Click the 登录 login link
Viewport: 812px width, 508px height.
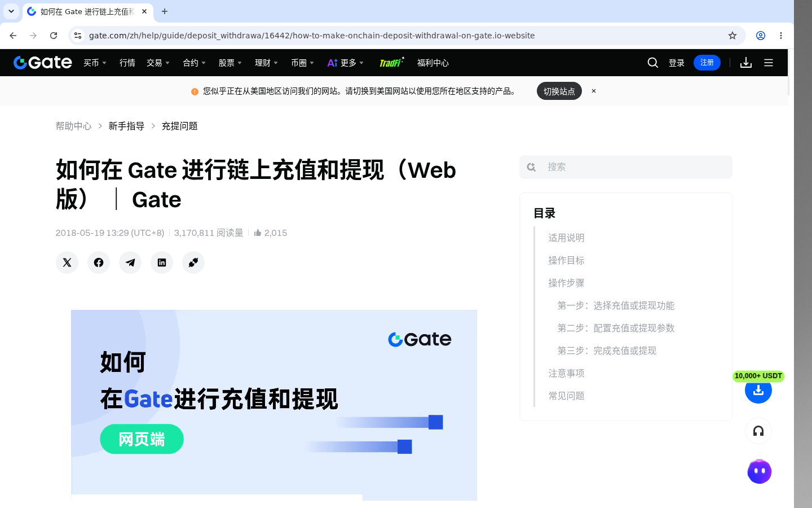click(677, 63)
